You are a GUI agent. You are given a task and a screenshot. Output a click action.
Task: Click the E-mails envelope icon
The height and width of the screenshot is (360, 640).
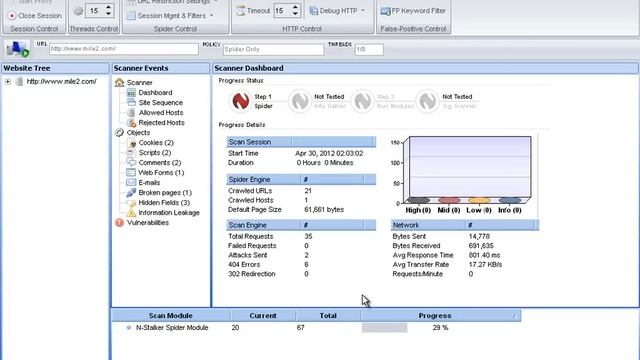point(131,182)
